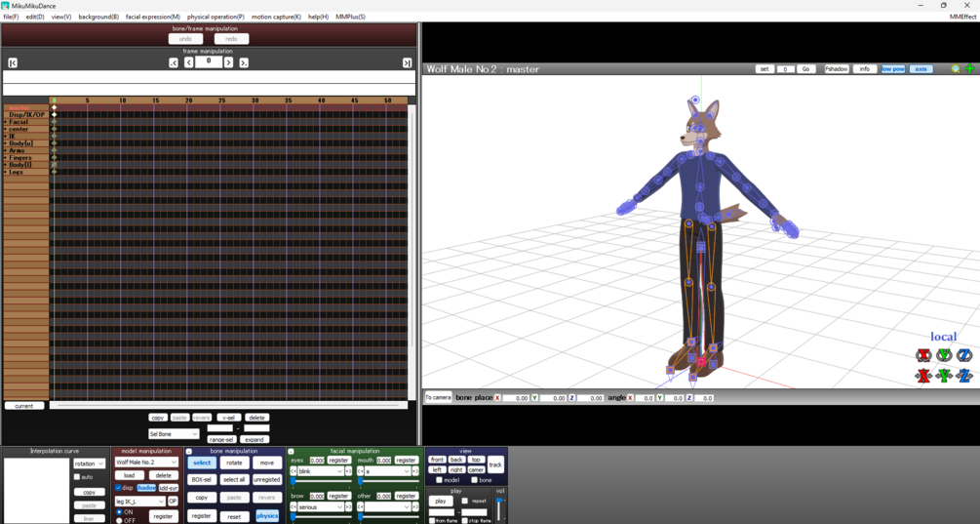The image size is (980, 524).
Task: Open the Wolf Male No.2 model dropdown
Action: point(147,463)
